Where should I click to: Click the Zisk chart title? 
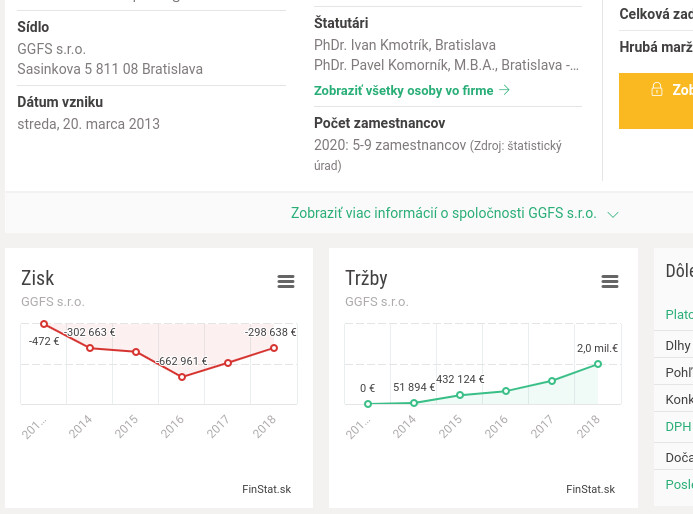[x=38, y=278]
